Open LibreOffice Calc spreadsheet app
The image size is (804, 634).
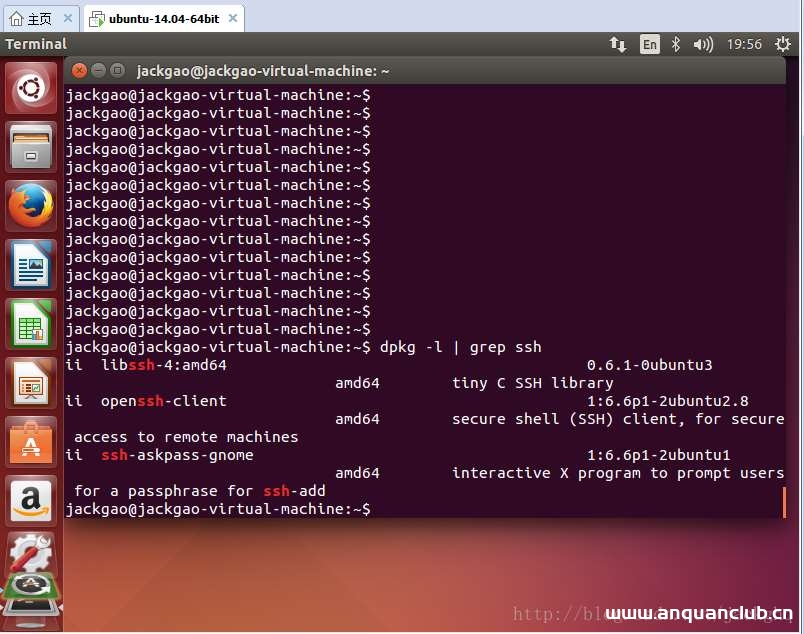[30, 322]
